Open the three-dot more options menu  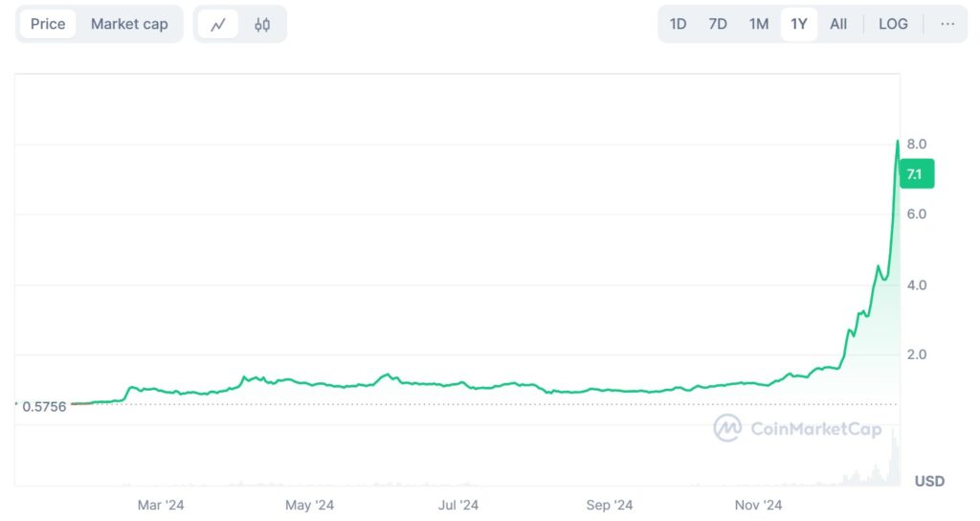(947, 24)
